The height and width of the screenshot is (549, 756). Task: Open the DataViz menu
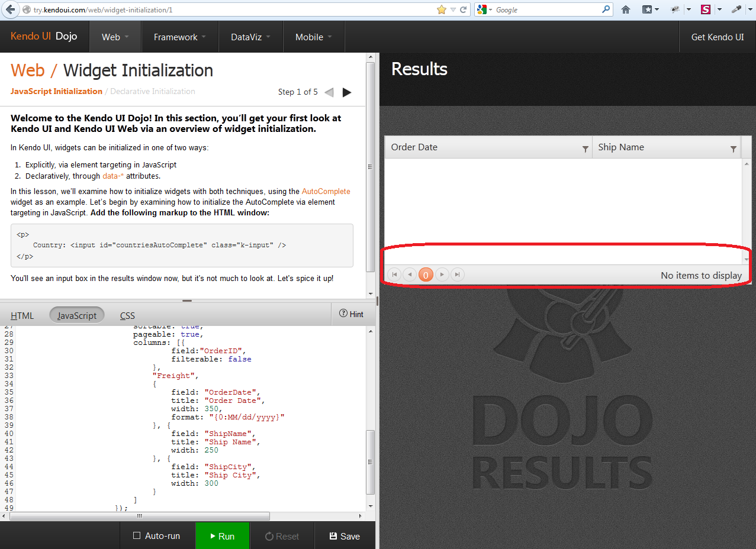[x=251, y=37]
